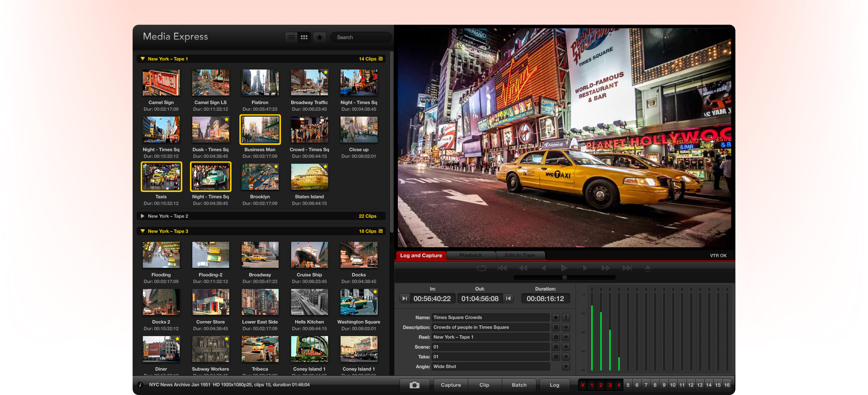
Task: Eject the tape with eject icon
Action: (x=647, y=268)
